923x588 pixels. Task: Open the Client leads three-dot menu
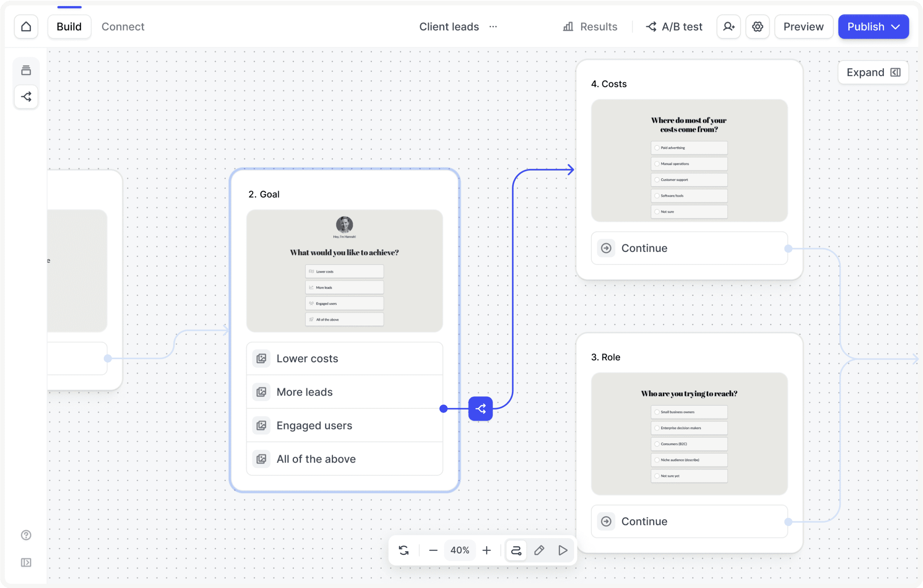point(493,27)
